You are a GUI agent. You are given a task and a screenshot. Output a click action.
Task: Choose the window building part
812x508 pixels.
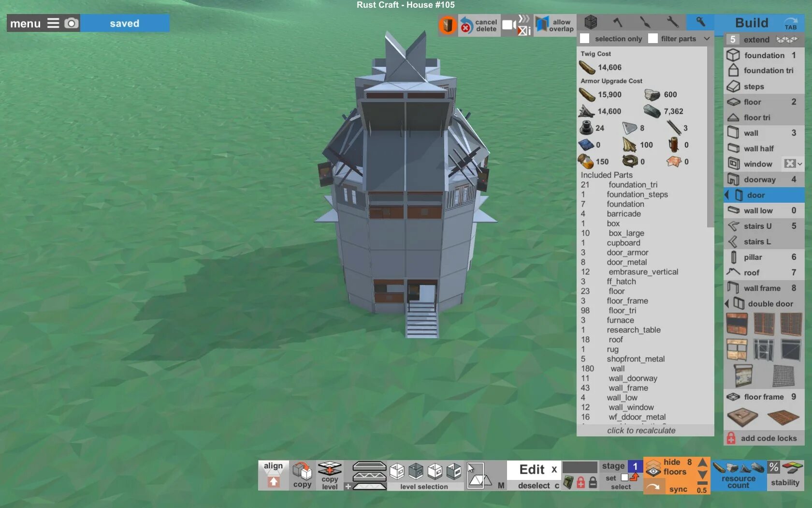click(x=753, y=164)
